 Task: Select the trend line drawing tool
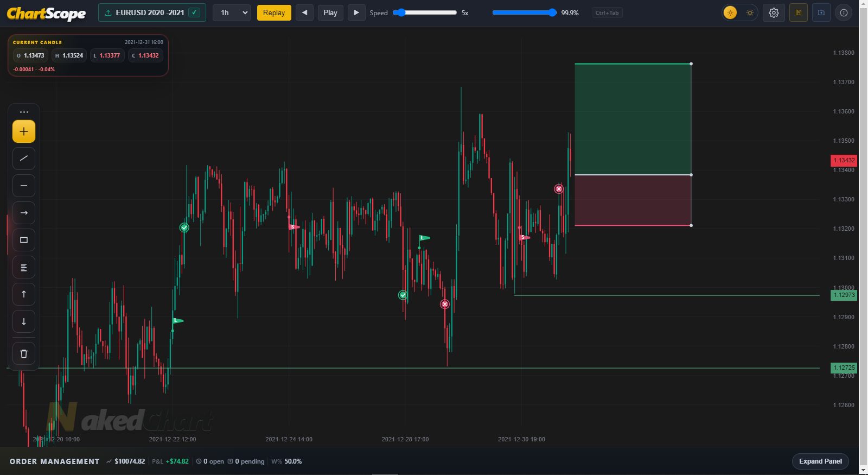tap(24, 159)
